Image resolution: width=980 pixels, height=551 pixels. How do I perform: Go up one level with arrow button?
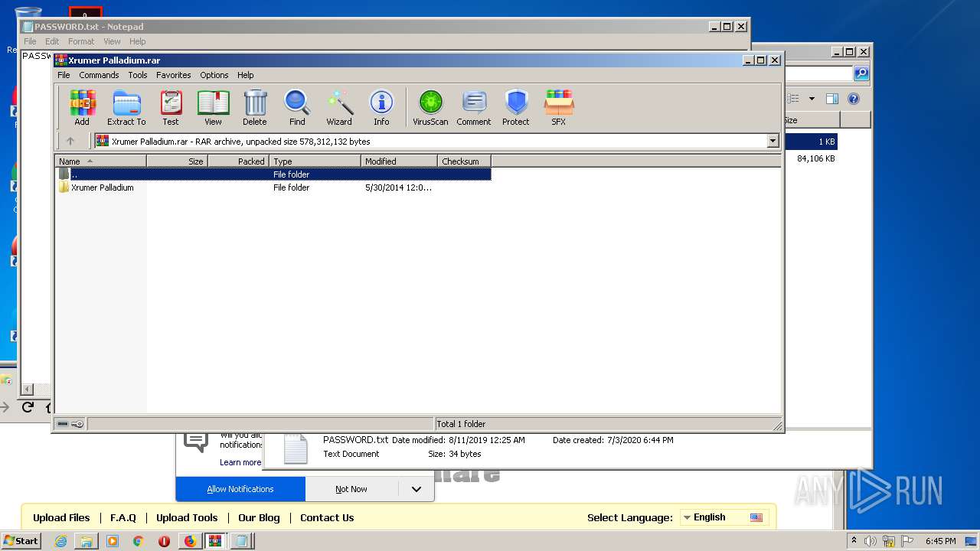tap(70, 141)
